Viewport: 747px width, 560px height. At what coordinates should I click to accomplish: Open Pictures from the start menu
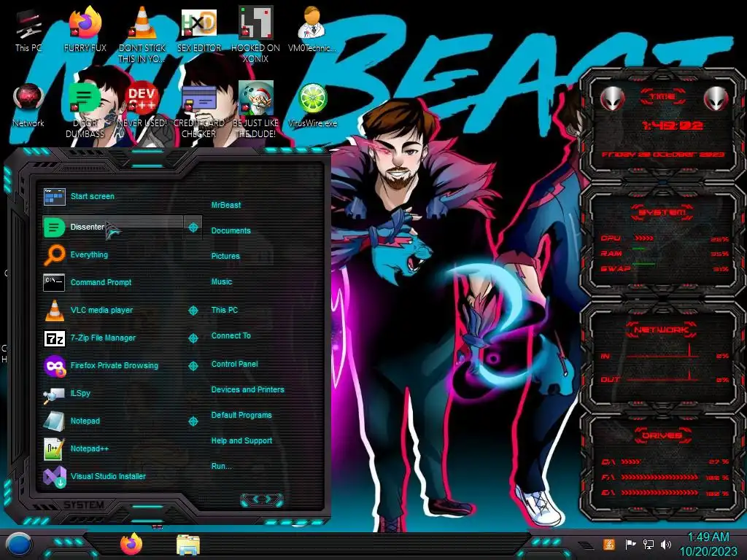click(225, 256)
